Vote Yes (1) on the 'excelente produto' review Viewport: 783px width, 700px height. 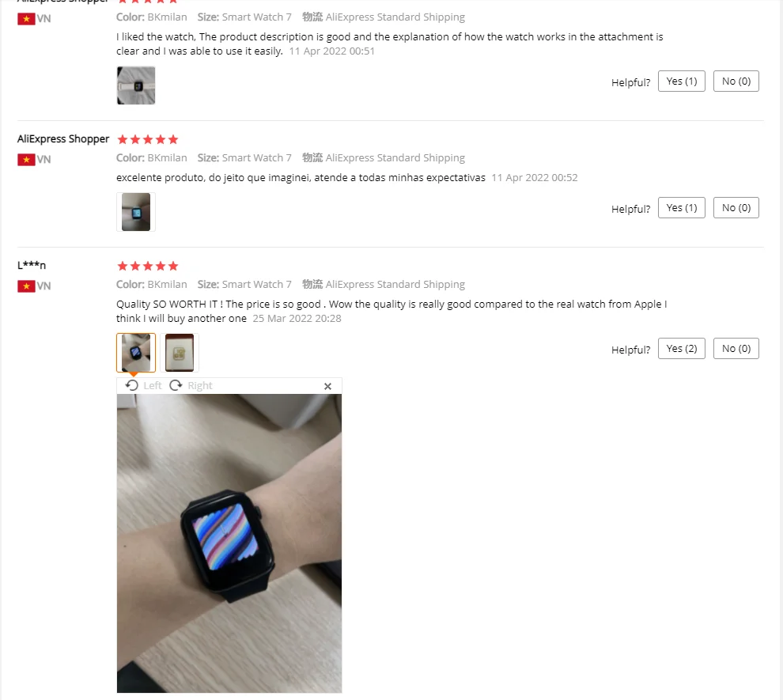[x=681, y=208]
